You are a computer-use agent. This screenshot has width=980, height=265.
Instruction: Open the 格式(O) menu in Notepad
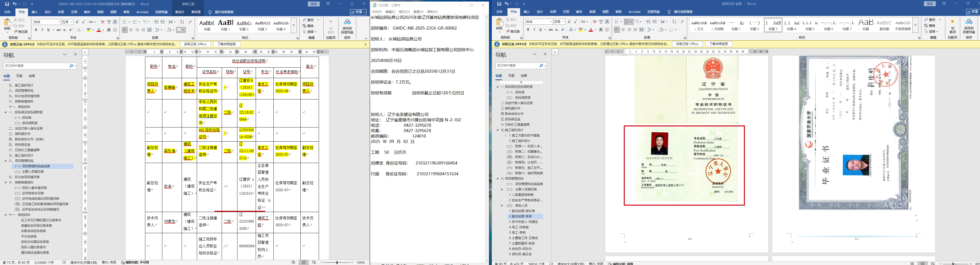[x=404, y=12]
